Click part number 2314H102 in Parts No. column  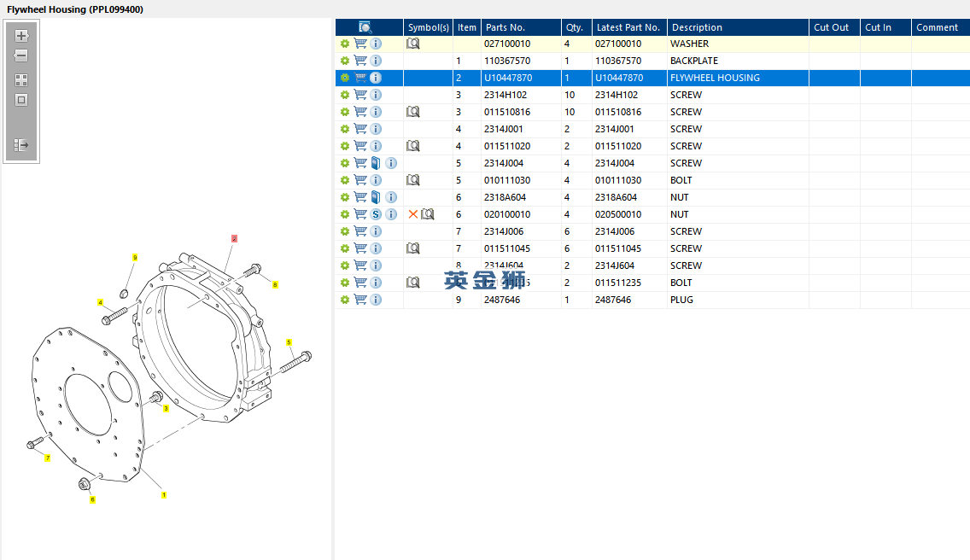[x=505, y=95]
